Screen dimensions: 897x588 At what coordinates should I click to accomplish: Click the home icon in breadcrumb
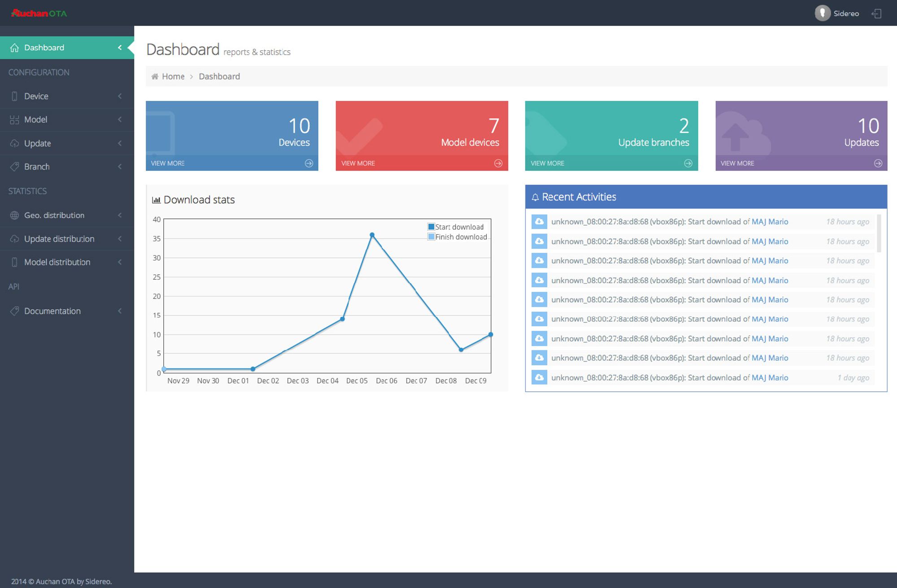tap(155, 77)
